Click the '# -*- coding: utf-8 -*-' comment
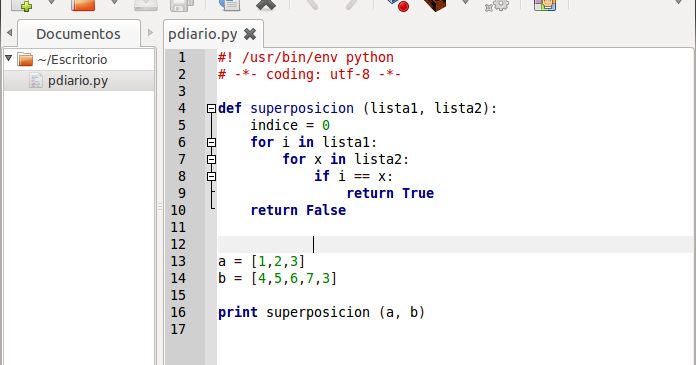The height and width of the screenshot is (365, 696). pyautogui.click(x=309, y=74)
